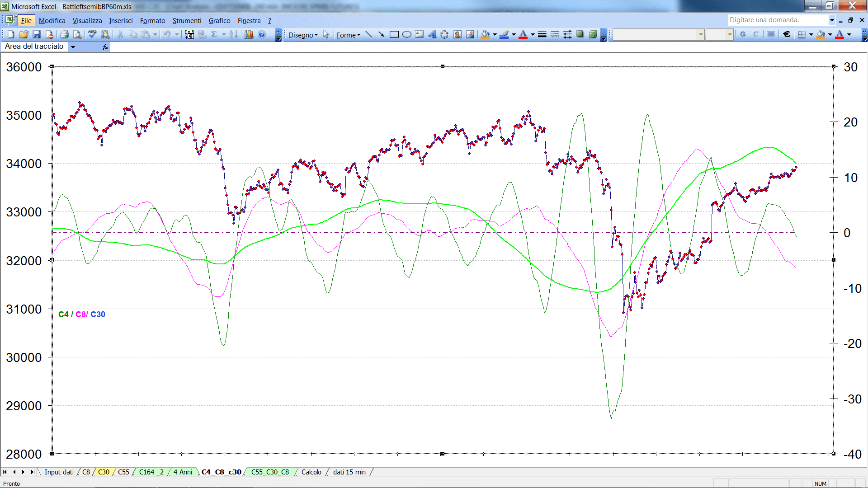Expand the Undo history arrow
Image resolution: width=868 pixels, height=488 pixels.
coord(177,34)
